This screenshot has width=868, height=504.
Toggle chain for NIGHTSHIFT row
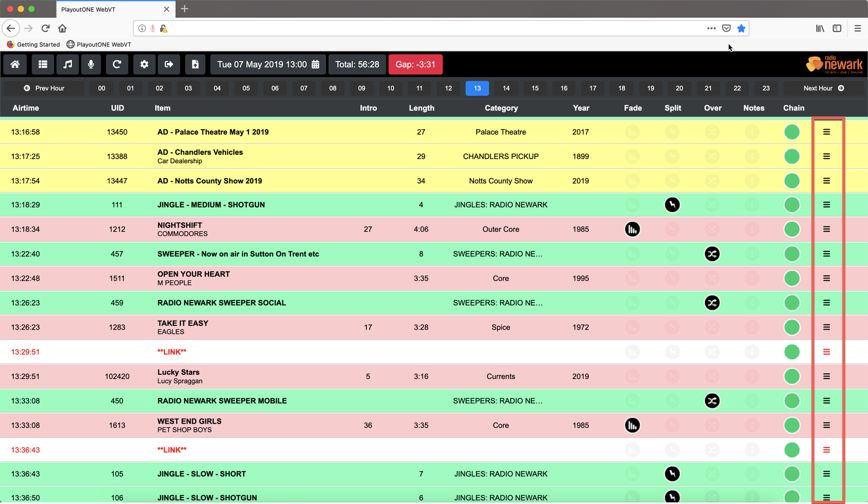coord(792,229)
